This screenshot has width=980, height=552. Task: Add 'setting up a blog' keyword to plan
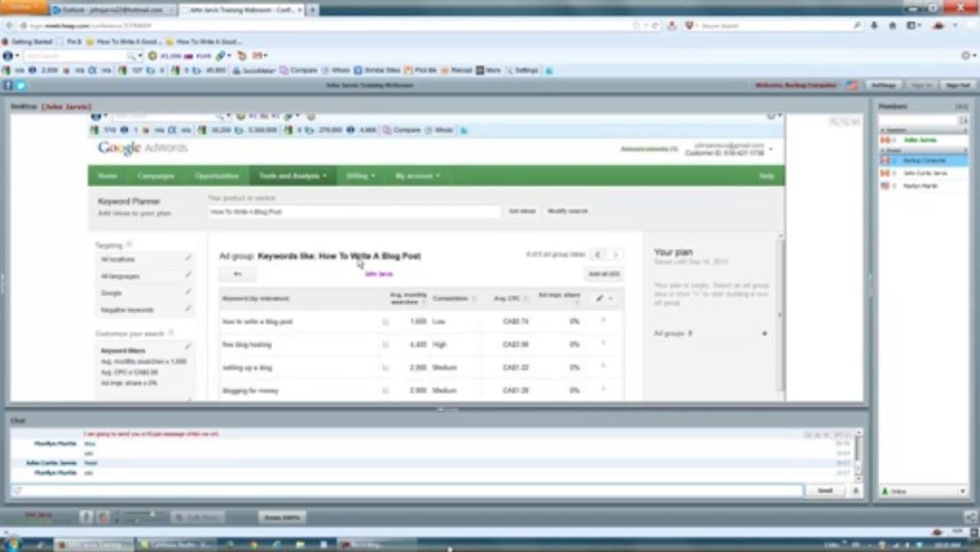(x=603, y=366)
